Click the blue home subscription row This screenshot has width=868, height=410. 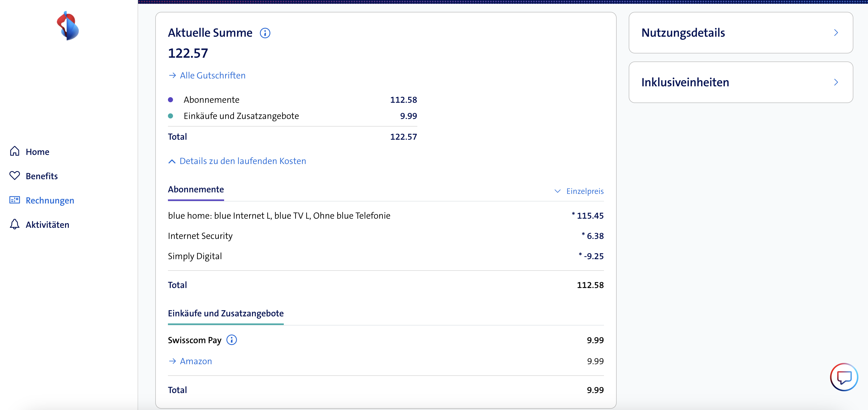[x=279, y=215]
